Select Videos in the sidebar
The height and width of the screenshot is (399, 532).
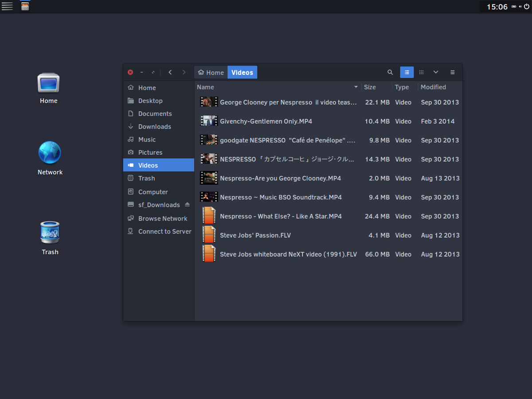[x=159, y=165]
